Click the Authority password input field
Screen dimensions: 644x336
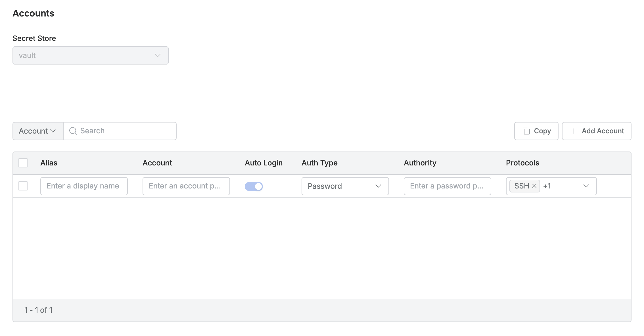[447, 186]
